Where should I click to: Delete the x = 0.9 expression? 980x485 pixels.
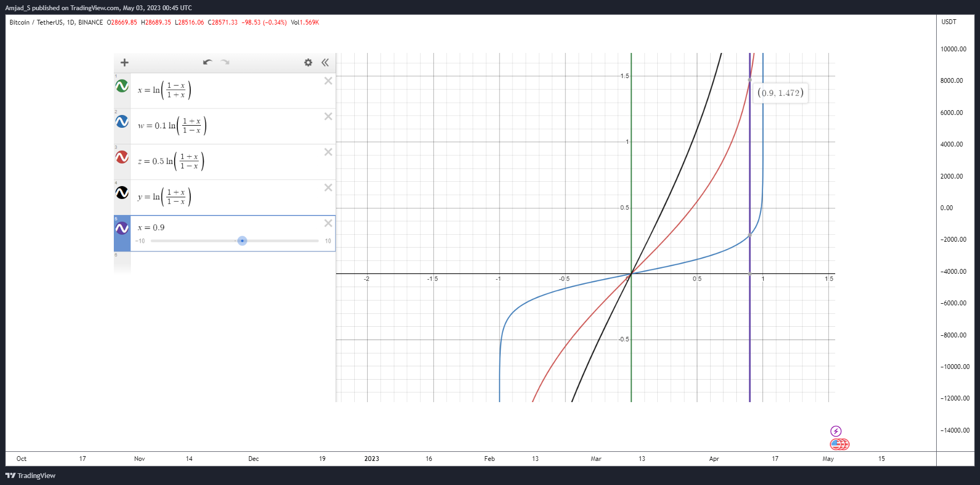click(x=328, y=223)
